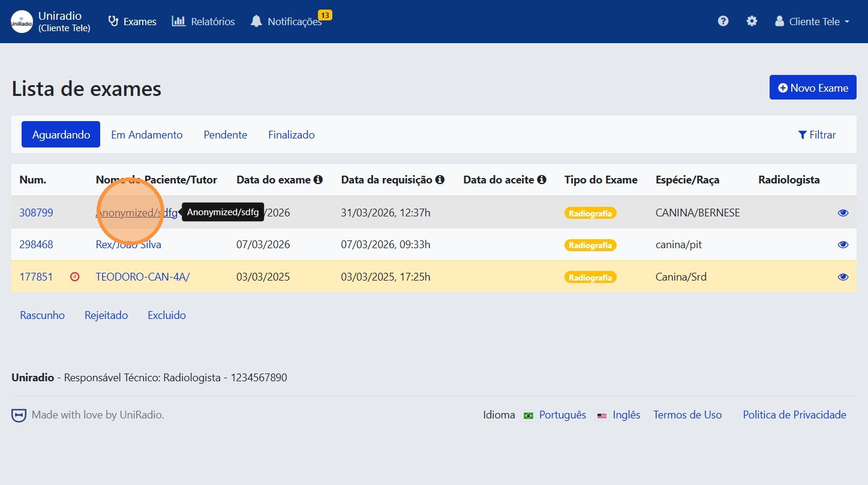The height and width of the screenshot is (485, 868).
Task: Switch to the Finalizado tab
Action: click(x=291, y=135)
